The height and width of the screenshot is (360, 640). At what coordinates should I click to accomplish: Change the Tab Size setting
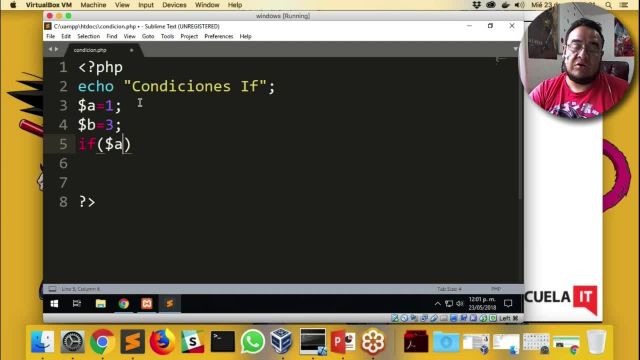coord(449,289)
